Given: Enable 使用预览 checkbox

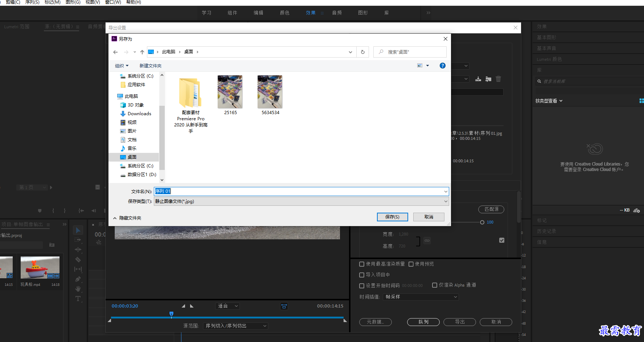Looking at the screenshot, I should 411,264.
